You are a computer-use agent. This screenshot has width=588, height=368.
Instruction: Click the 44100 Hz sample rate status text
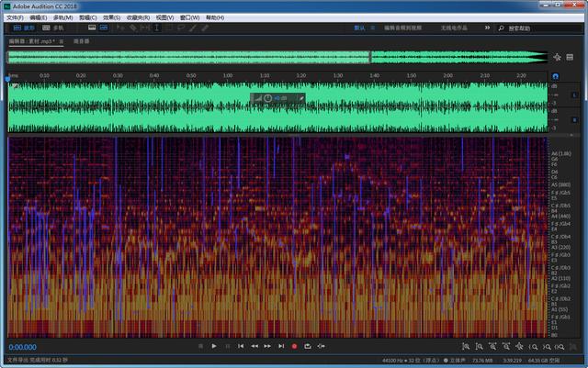(x=394, y=361)
